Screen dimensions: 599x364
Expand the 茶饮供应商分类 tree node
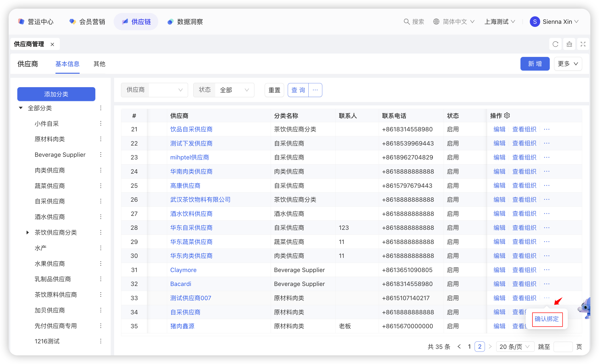coord(28,232)
